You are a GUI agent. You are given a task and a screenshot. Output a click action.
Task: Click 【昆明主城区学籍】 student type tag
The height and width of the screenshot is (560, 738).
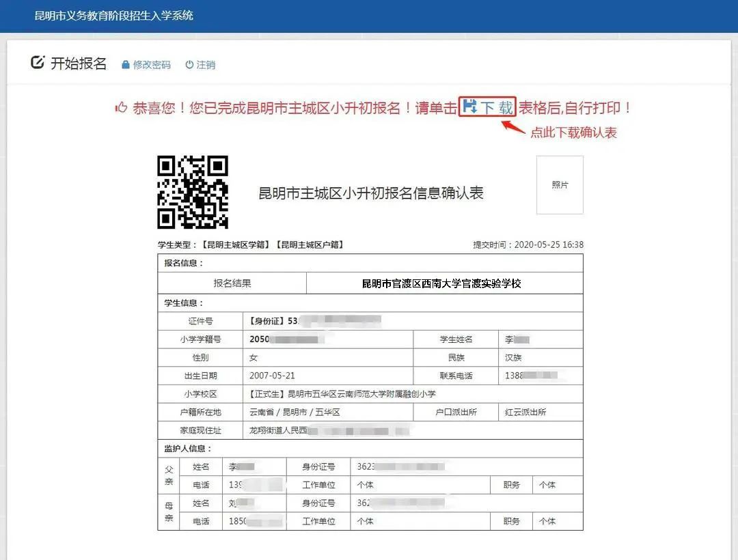[236, 245]
